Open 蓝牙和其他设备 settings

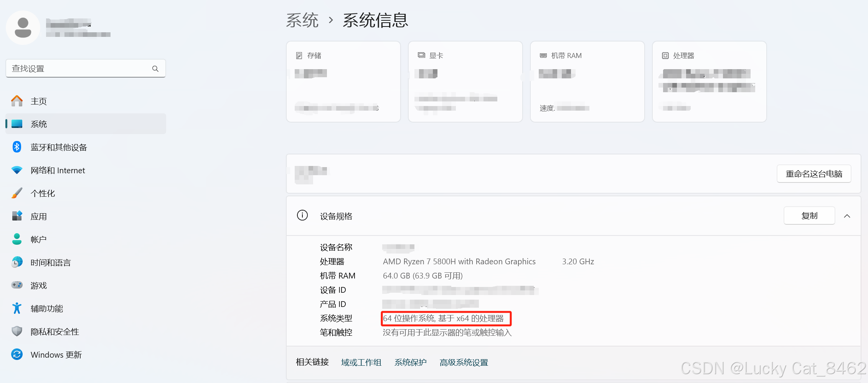(x=58, y=147)
